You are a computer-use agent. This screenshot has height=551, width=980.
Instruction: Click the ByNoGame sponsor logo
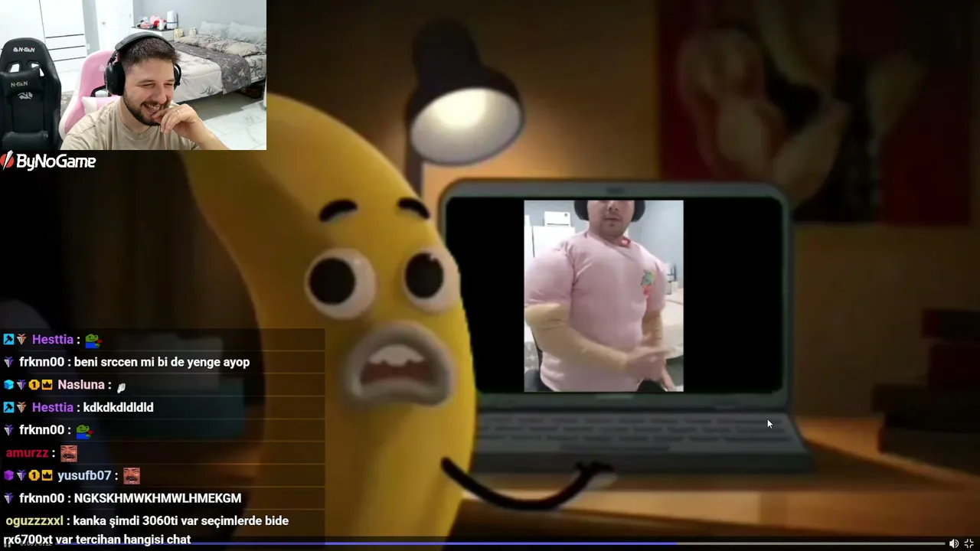[x=48, y=161]
